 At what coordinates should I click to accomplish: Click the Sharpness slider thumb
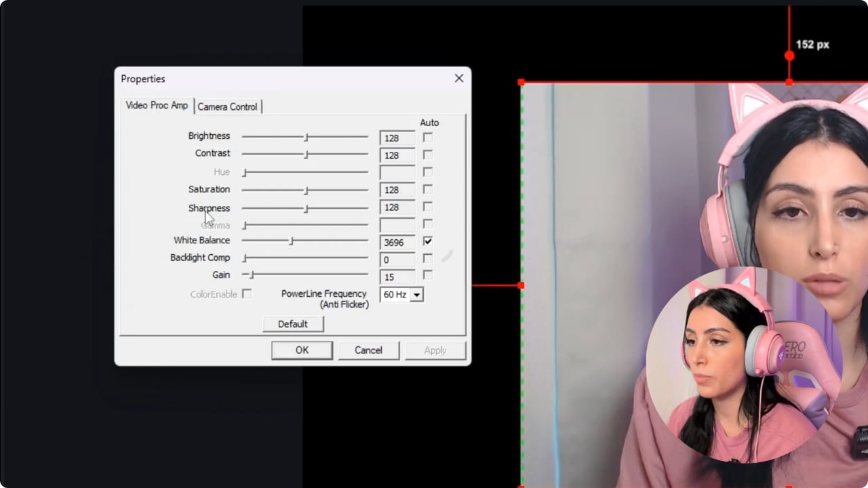tap(307, 209)
